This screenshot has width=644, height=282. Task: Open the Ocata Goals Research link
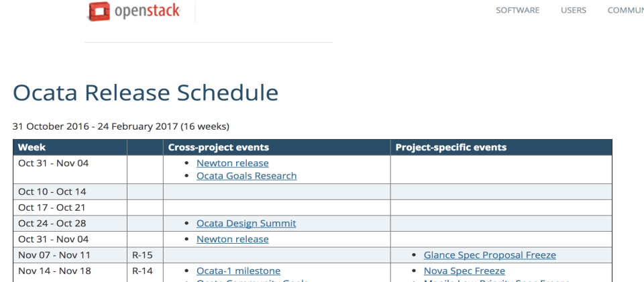pyautogui.click(x=246, y=176)
